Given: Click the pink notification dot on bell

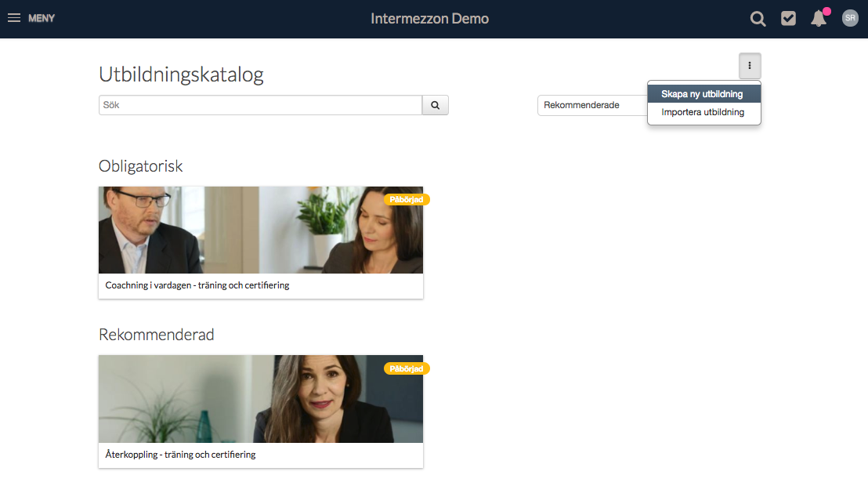Looking at the screenshot, I should coord(826,11).
